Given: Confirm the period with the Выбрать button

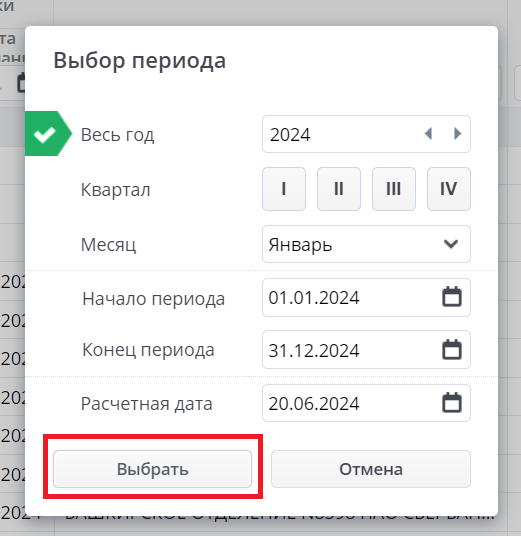Looking at the screenshot, I should point(152,469).
